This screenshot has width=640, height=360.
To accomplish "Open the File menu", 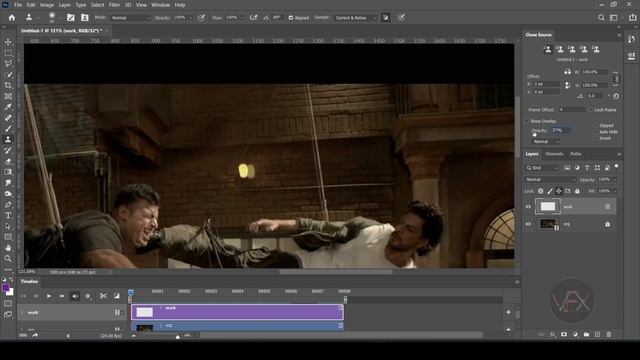I will [18, 5].
